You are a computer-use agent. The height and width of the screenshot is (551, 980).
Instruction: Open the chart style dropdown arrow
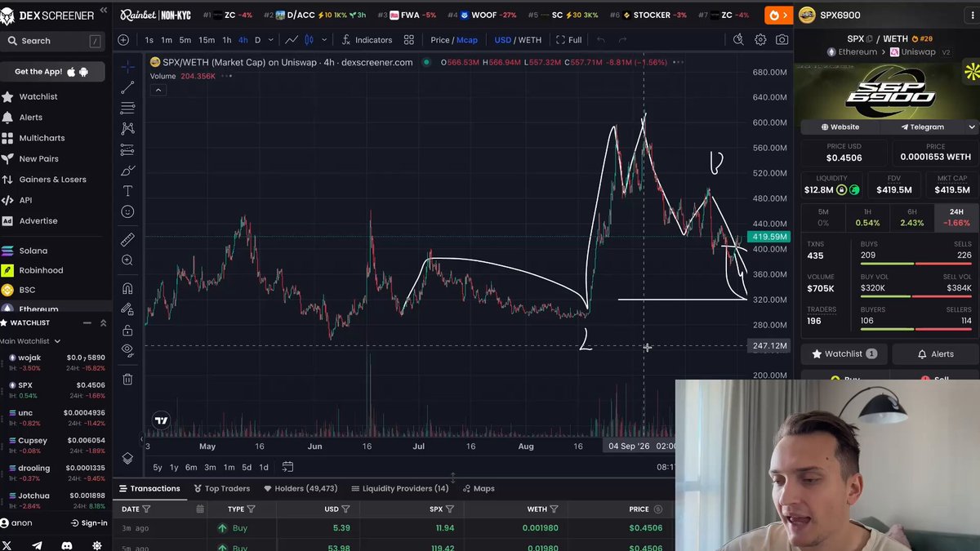[324, 40]
